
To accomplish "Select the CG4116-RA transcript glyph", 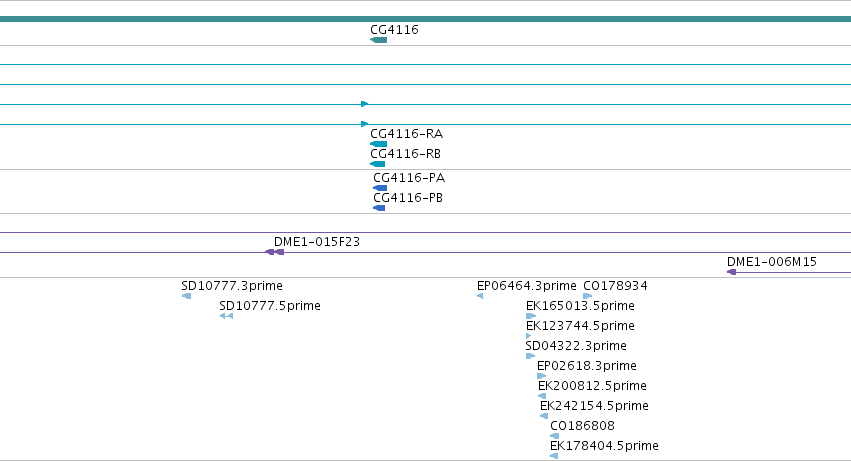I will [x=378, y=144].
